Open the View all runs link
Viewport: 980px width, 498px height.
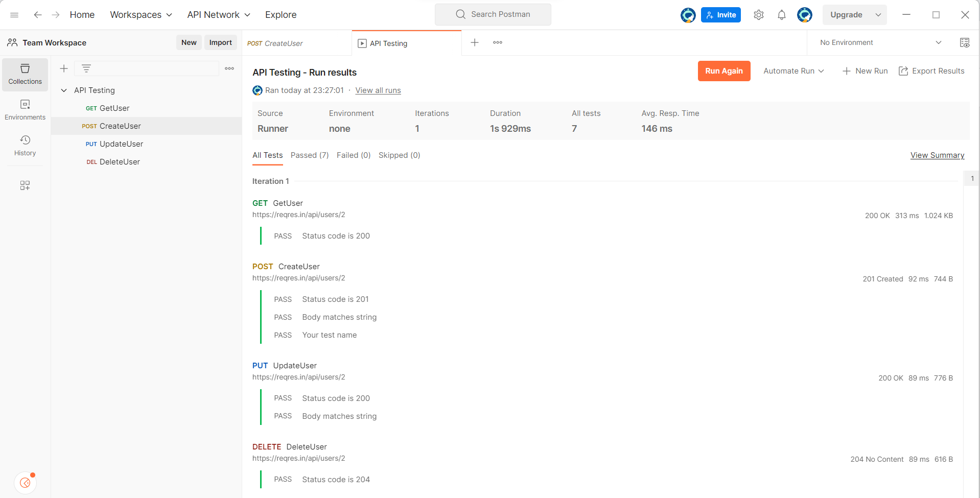pos(378,90)
